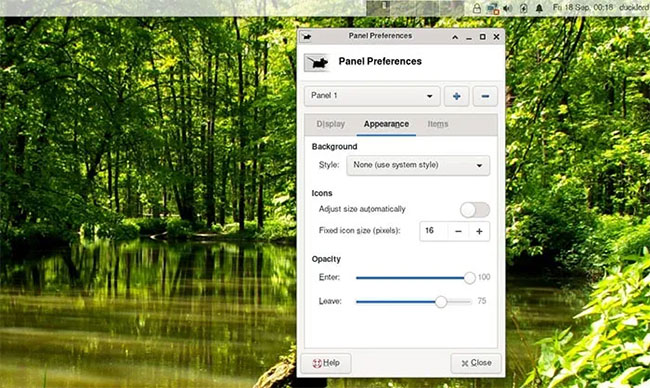
Task: Add a new panel with plus button
Action: [456, 96]
